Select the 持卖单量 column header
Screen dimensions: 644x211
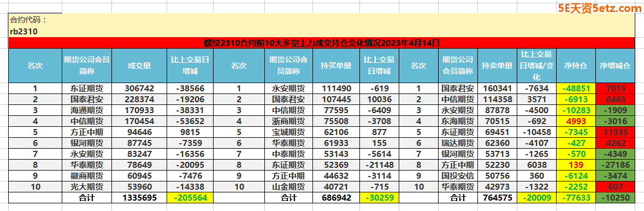pos(497,66)
